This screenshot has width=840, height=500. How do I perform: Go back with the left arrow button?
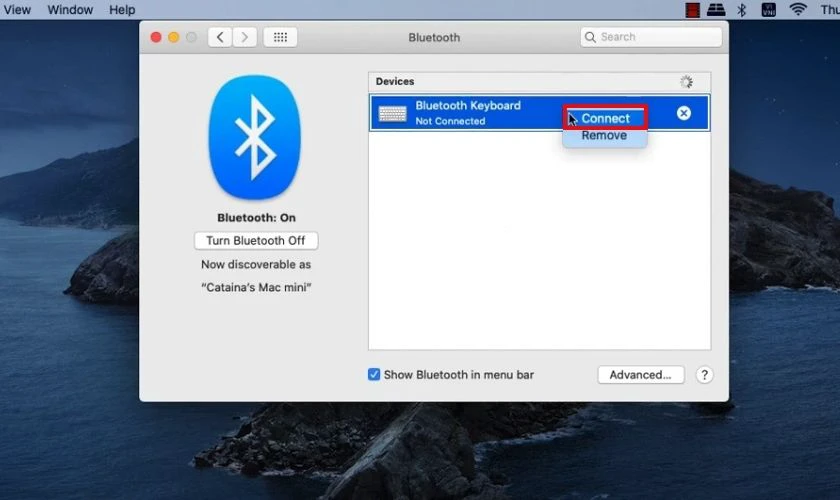220,37
